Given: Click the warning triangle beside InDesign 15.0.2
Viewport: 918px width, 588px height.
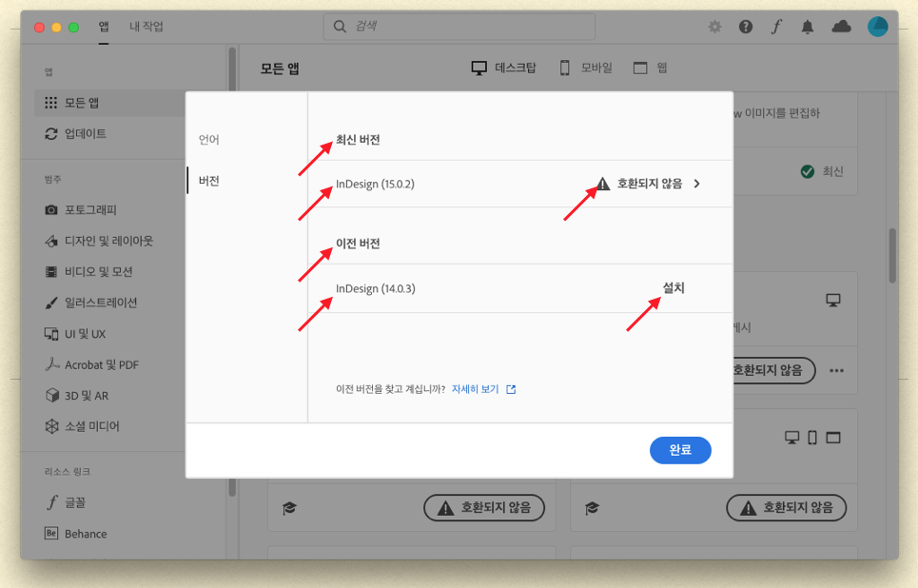Looking at the screenshot, I should tap(603, 184).
